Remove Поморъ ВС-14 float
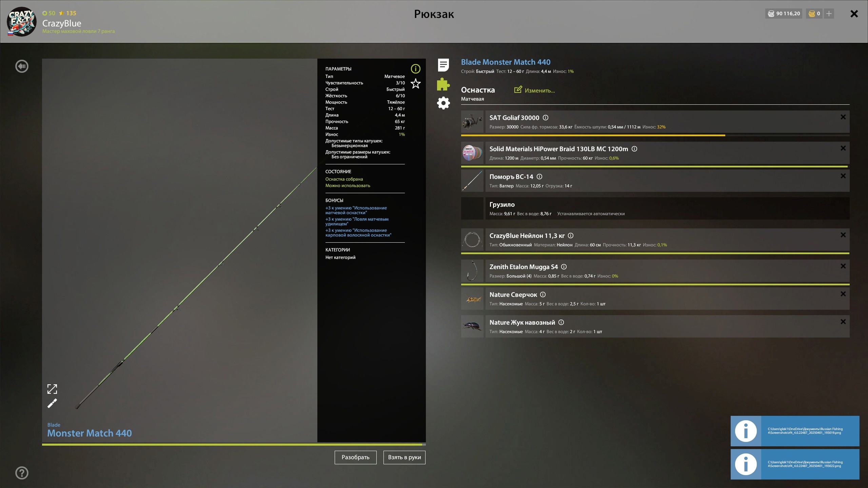The image size is (868, 488). (x=843, y=176)
